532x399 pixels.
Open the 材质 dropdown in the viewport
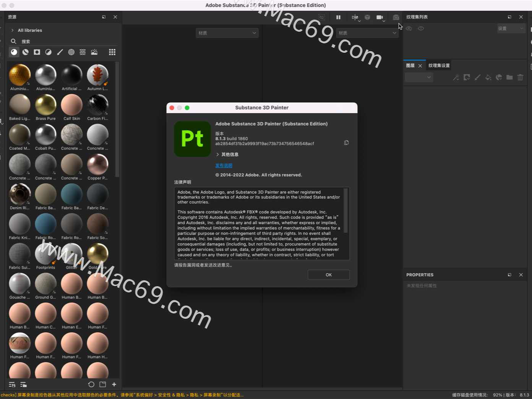tap(227, 33)
